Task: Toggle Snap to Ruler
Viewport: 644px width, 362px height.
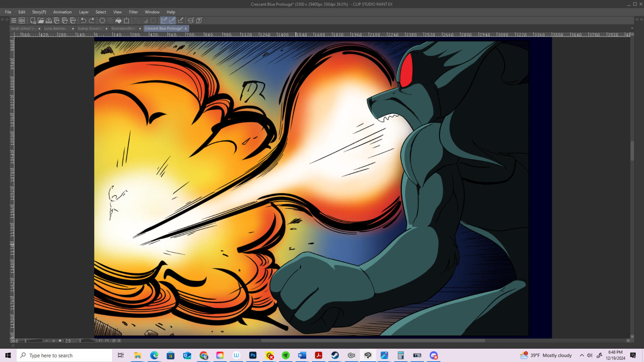Action: (164, 20)
